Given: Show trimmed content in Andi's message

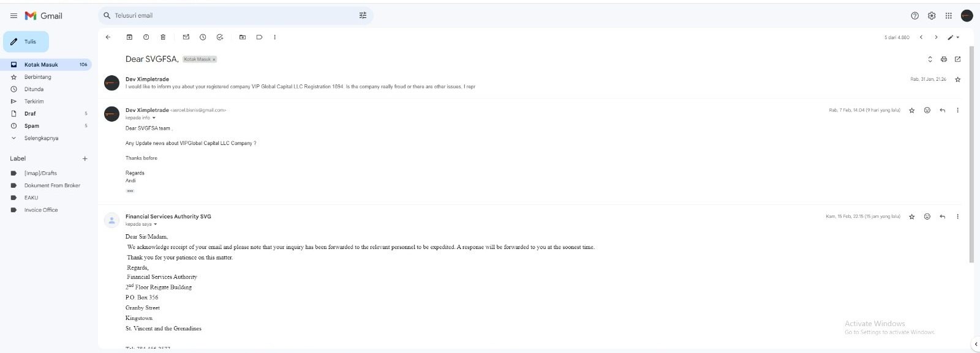Looking at the screenshot, I should click(x=130, y=191).
